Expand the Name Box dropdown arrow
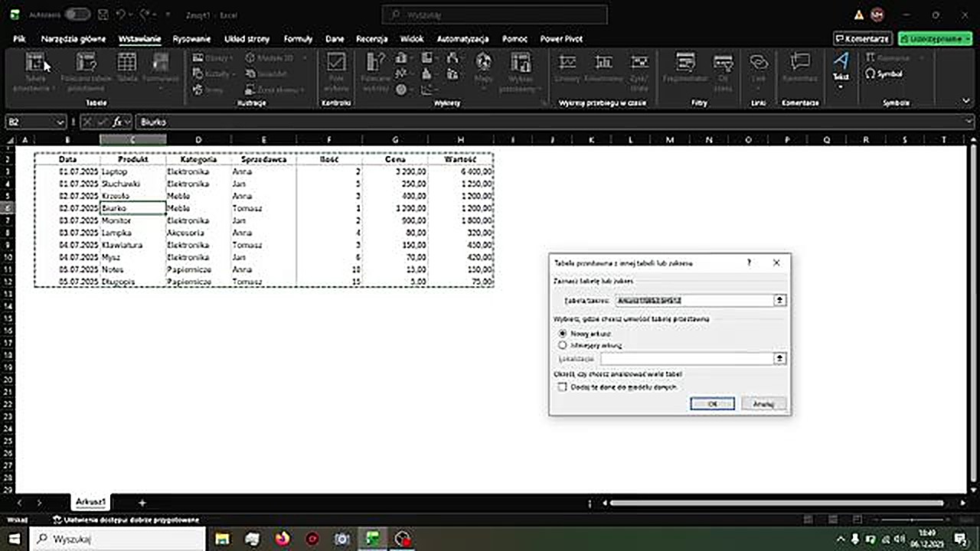The width and height of the screenshot is (980, 551). click(60, 122)
